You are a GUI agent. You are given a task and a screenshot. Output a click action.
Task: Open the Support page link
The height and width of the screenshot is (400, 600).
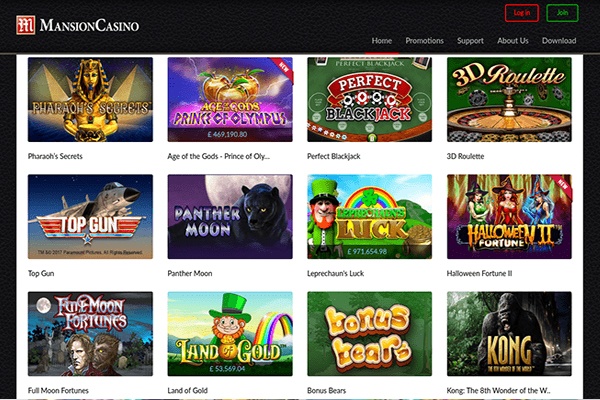(x=470, y=41)
